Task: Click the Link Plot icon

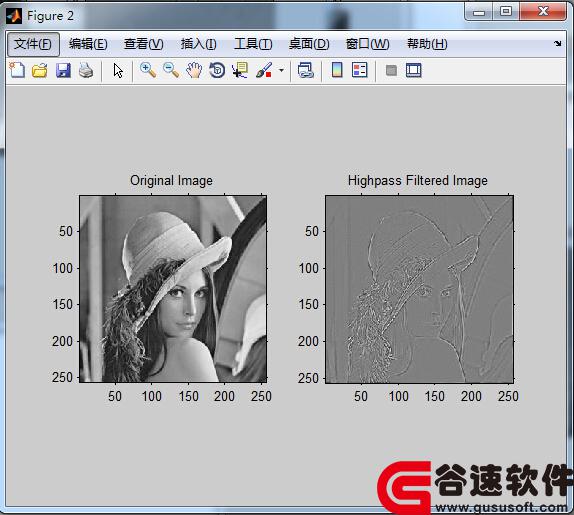Action: click(x=305, y=70)
